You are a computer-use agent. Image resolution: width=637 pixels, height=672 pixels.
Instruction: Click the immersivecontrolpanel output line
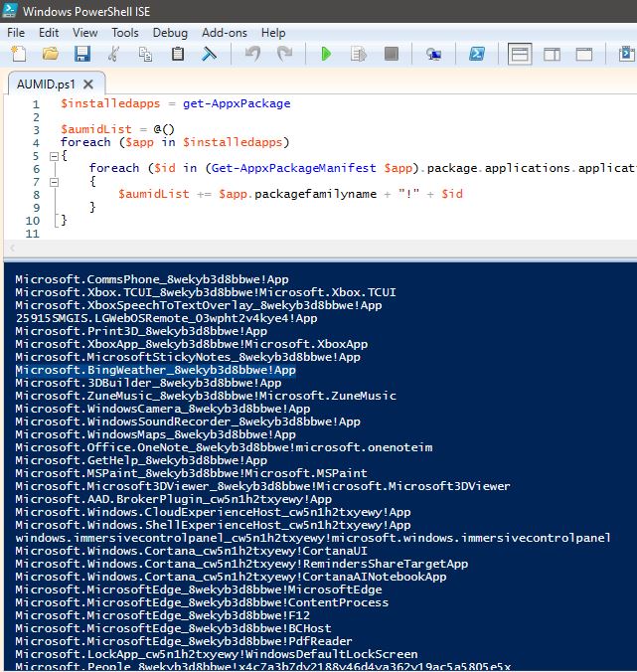[x=313, y=538]
